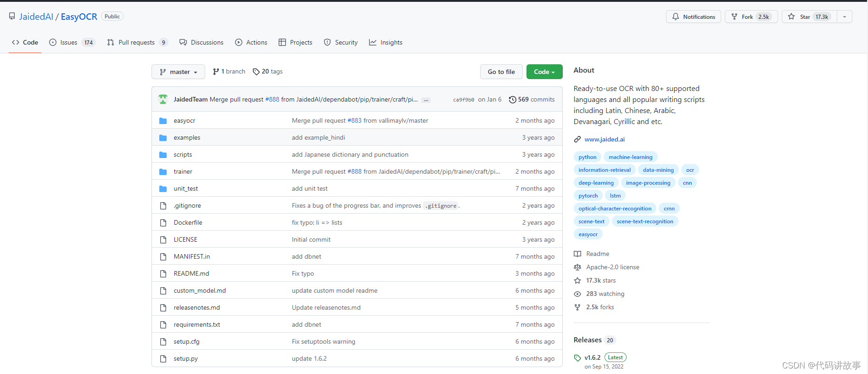868x374 pixels.
Task: Open the EasyOCR repository name link
Action: (79, 17)
